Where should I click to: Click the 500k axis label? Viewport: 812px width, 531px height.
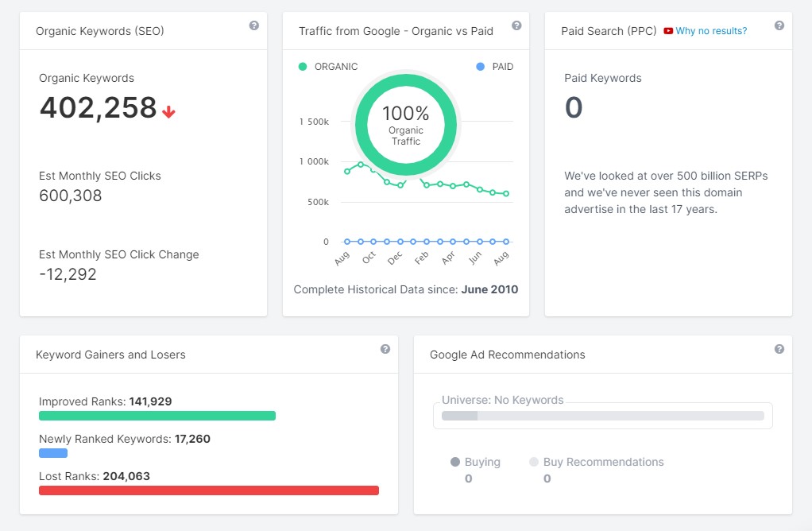pyautogui.click(x=318, y=202)
